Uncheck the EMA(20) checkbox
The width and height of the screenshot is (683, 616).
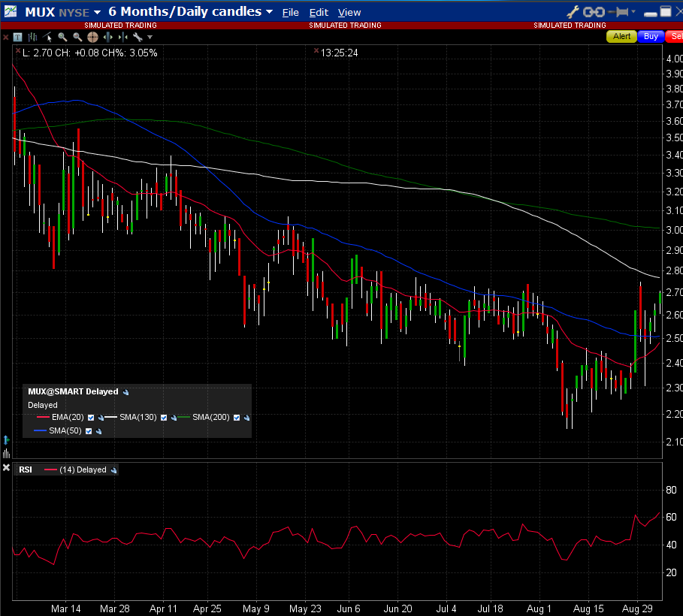click(x=91, y=417)
